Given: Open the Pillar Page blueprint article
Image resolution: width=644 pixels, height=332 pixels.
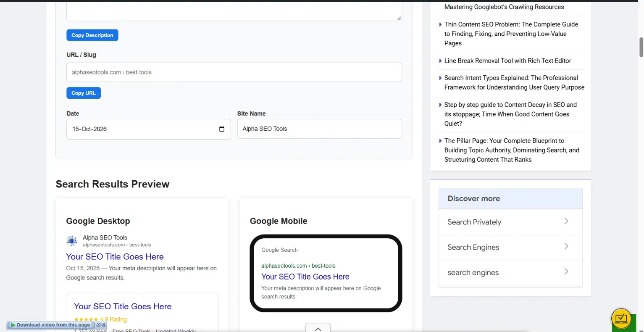Looking at the screenshot, I should pyautogui.click(x=512, y=150).
